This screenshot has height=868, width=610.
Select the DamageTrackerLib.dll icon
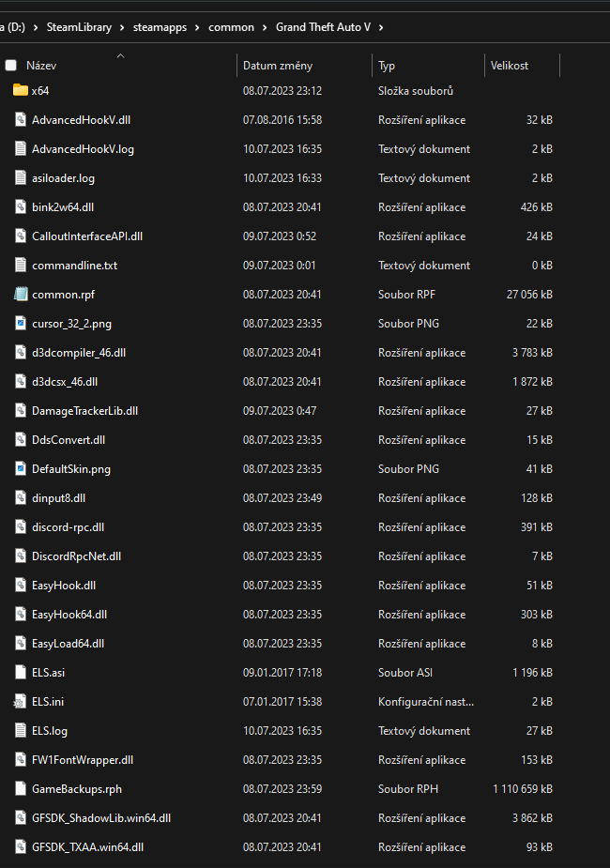click(21, 411)
